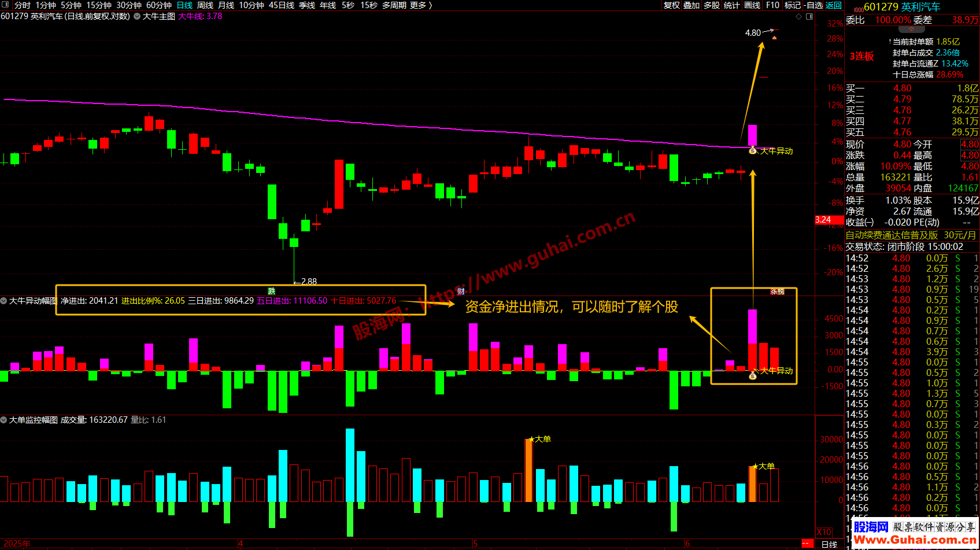Image resolution: width=980 pixels, height=550 pixels.
Task: Click the 标记 mark button
Action: [793, 5]
